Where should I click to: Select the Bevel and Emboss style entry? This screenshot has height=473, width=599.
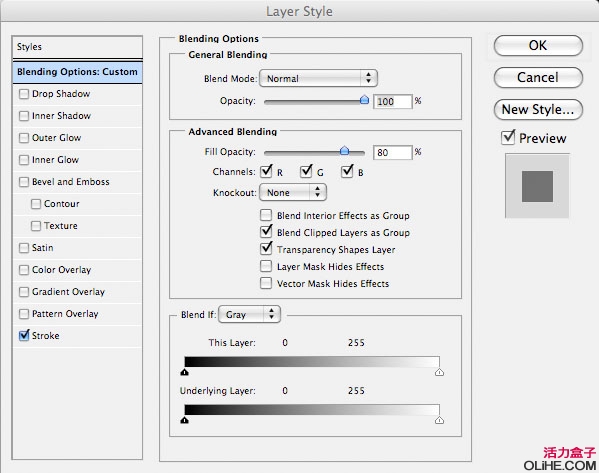point(71,182)
